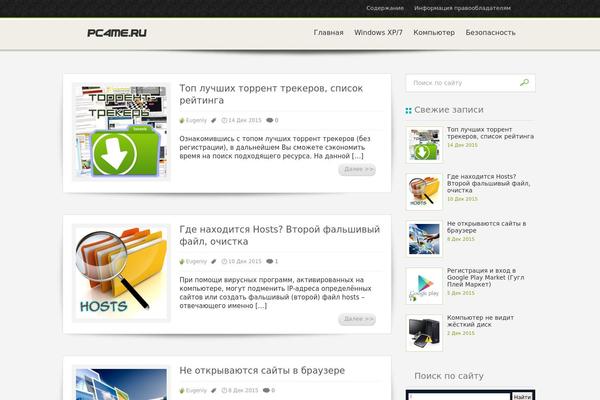Open sidebar link 'Компьютер не видит жёсткий диск'
600x400 pixels.
coord(480,321)
